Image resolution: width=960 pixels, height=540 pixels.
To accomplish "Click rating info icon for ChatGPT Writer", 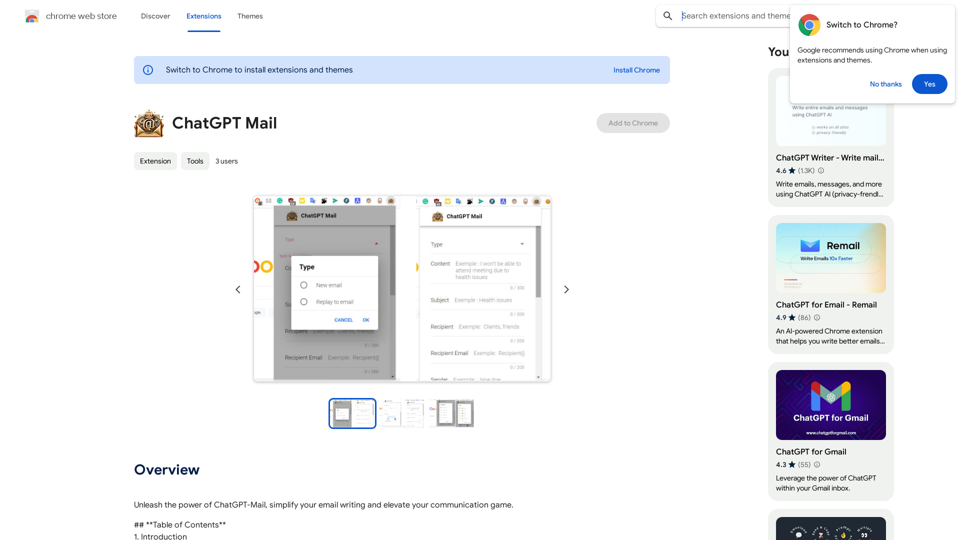I will tap(821, 171).
